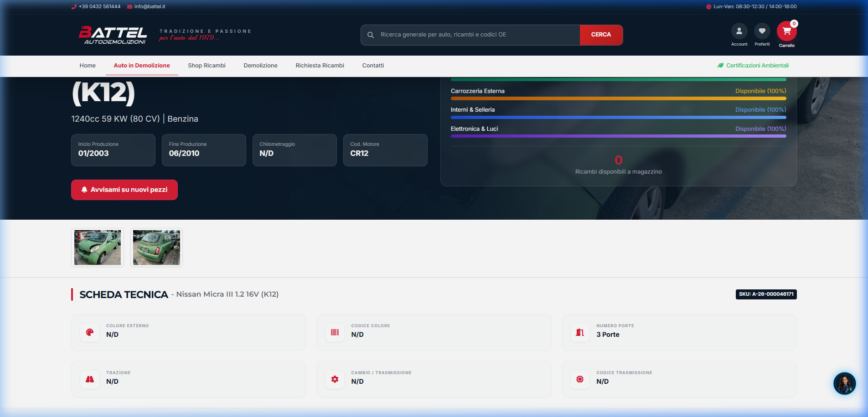Click the Trazione road icon
Screen dimensions: 868x417
90,379
